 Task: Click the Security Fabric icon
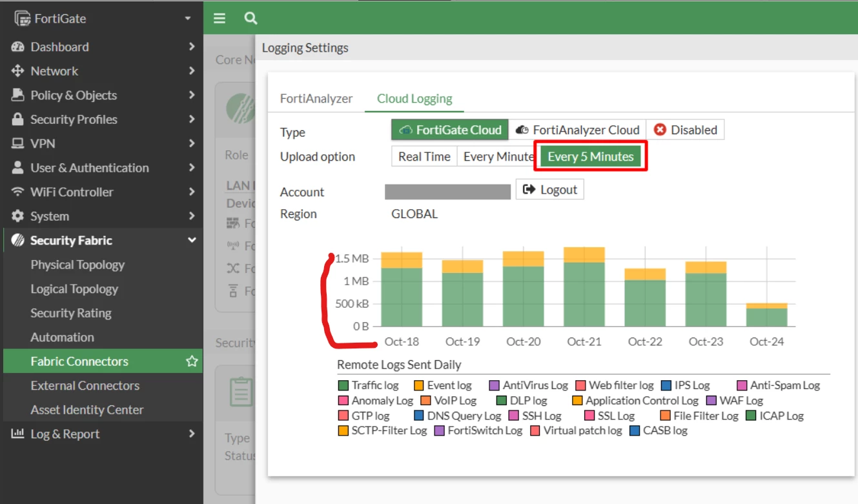[x=18, y=240]
